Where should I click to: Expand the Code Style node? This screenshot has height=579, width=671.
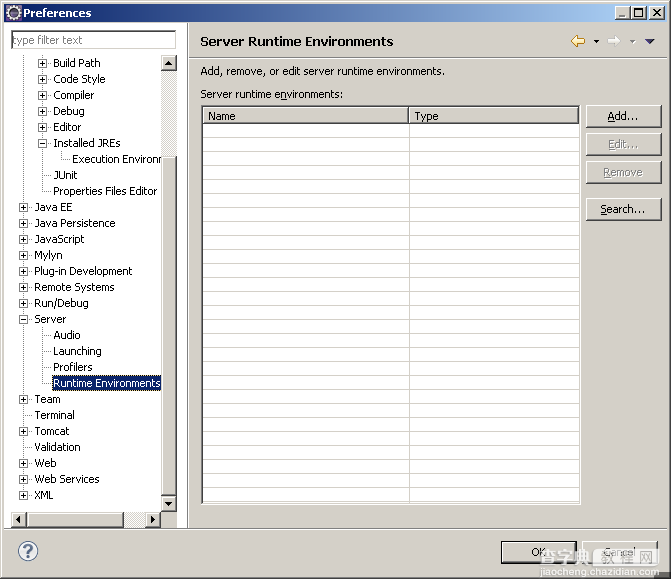coord(42,79)
